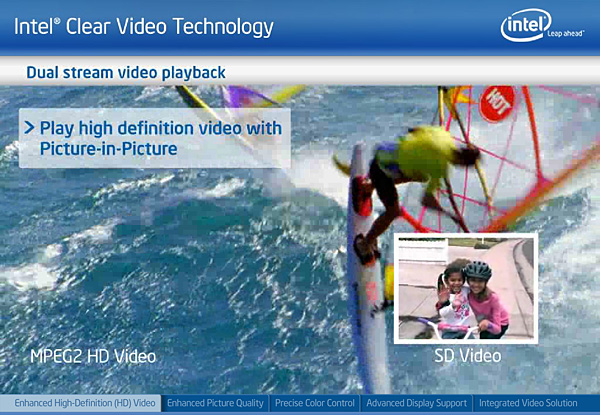This screenshot has width=600, height=415.
Task: Click the 'MPEG2 HD Video' label
Action: click(x=93, y=356)
